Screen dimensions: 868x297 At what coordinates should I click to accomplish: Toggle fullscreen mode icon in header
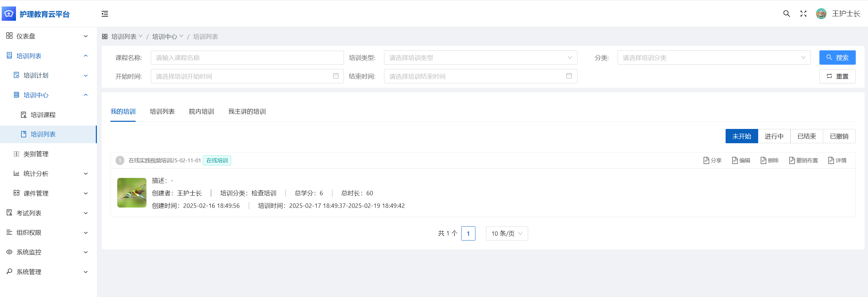point(803,14)
